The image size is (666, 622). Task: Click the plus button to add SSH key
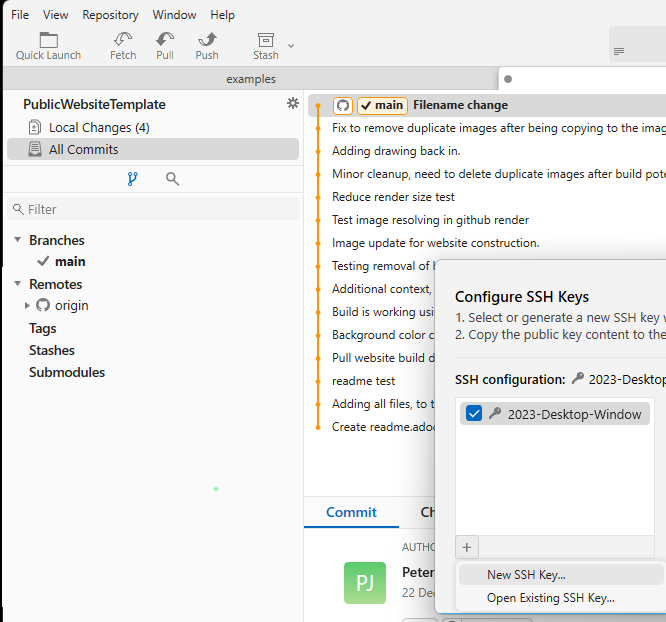point(466,547)
